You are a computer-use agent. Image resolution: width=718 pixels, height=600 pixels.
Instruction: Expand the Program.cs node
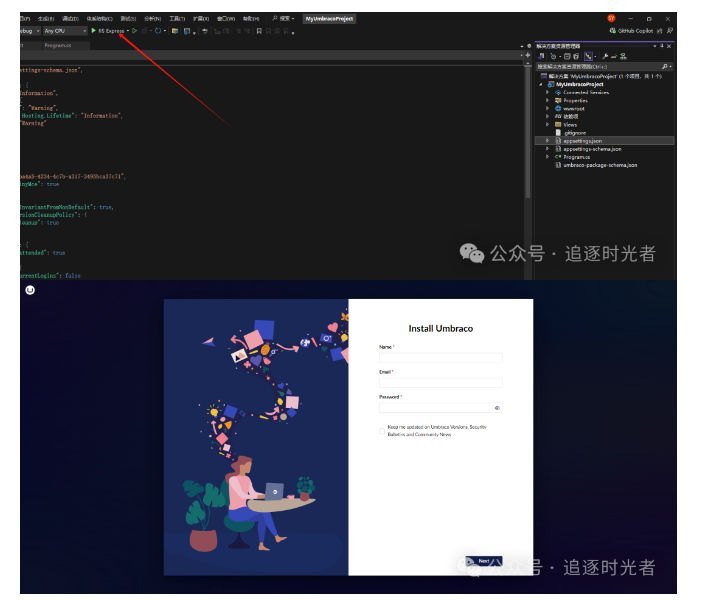point(547,157)
